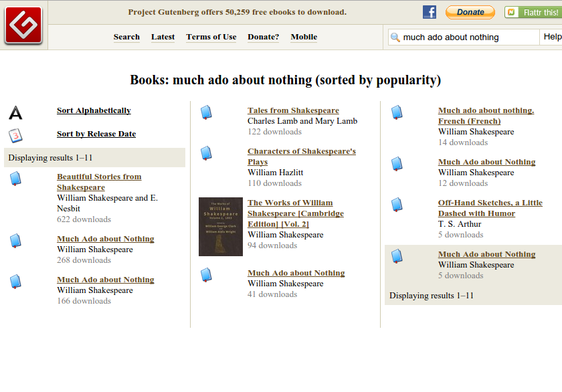Click book icon beside Characters of Shakespeare's Plays
The image size is (562, 392).
[206, 153]
